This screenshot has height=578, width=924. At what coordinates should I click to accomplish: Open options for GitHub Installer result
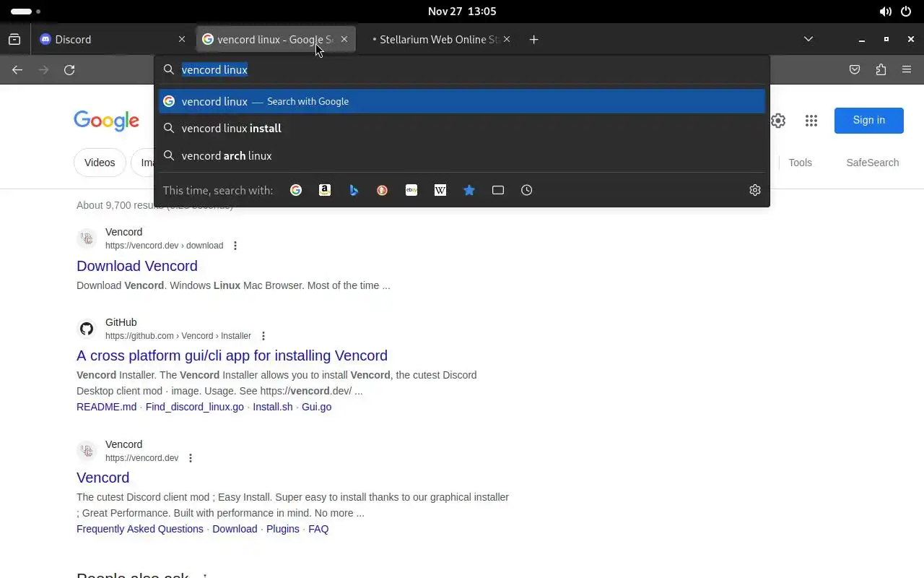click(263, 336)
